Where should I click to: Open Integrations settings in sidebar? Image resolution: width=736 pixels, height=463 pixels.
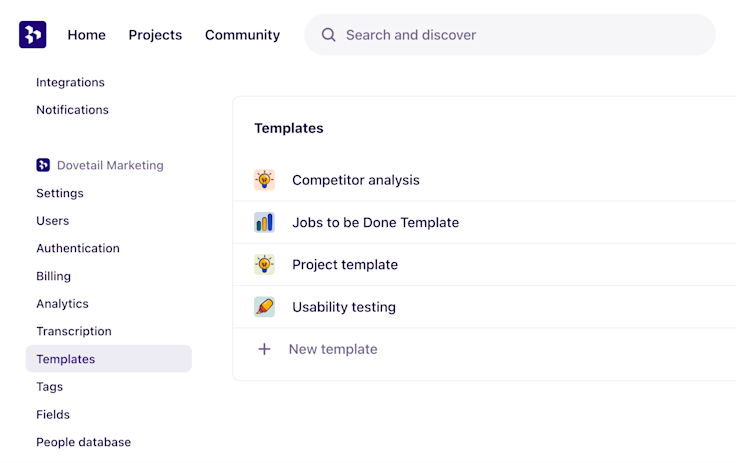(70, 82)
